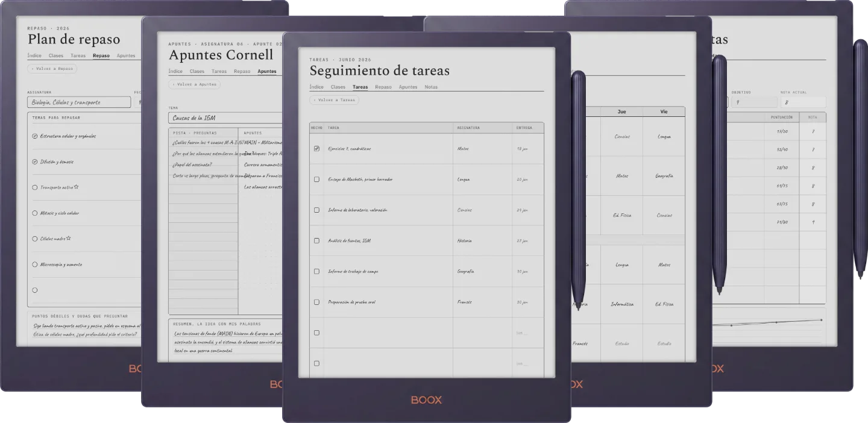Viewport: 868px width, 423px height.
Task: Tick Preparación de prueba oral checkbox
Action: point(316,302)
